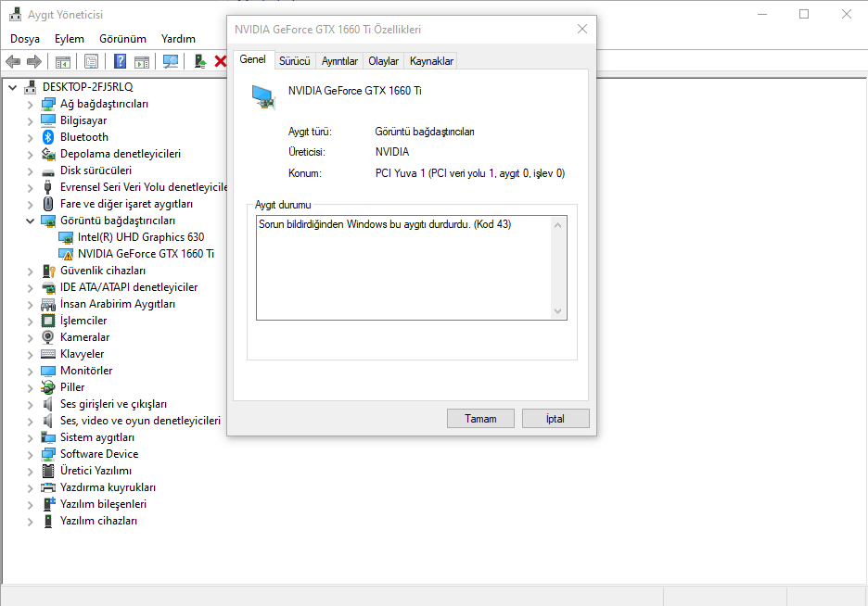Expand Ağ bağdaştırıcıları category
Image resolution: width=868 pixels, height=606 pixels.
[30, 105]
